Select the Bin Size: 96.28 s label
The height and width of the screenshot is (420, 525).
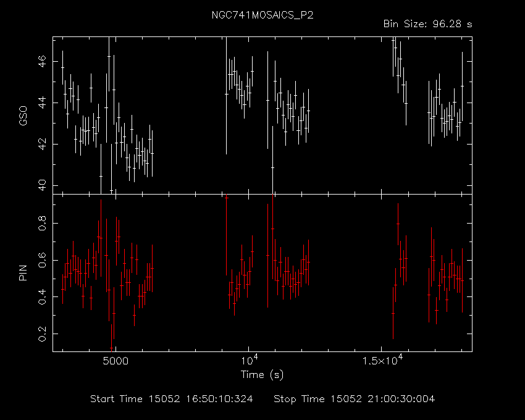tap(427, 24)
